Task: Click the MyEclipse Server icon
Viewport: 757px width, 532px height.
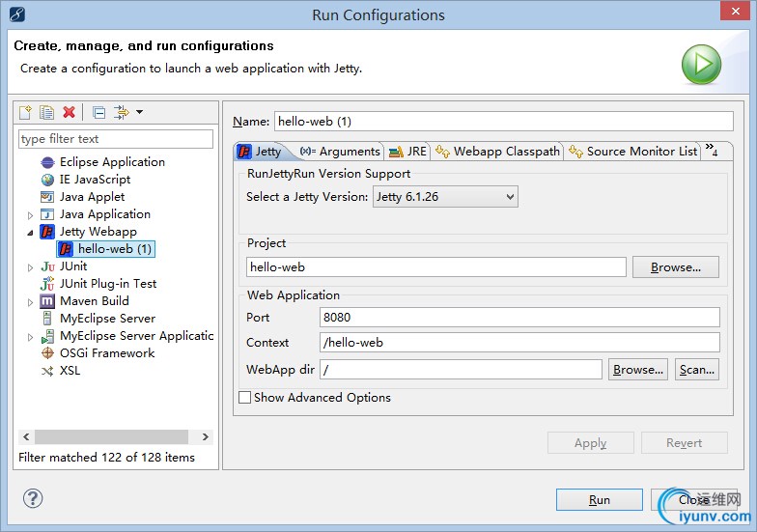Action: click(47, 319)
